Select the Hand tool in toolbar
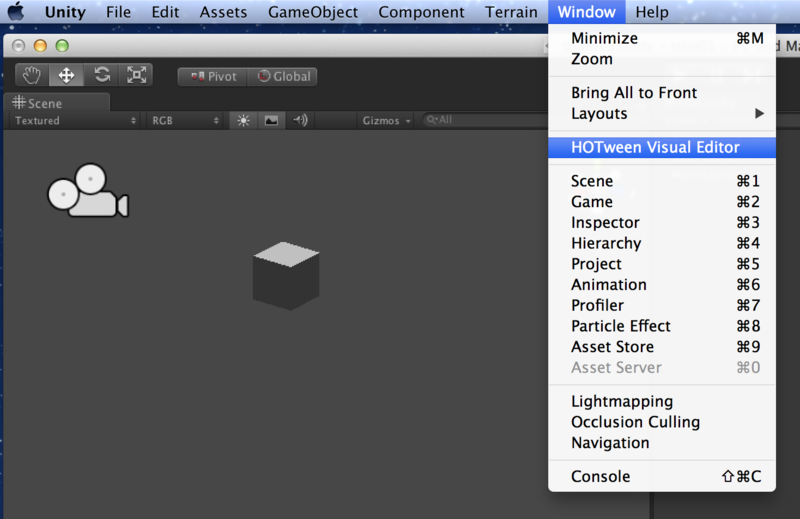Image resolution: width=800 pixels, height=519 pixels. [32, 76]
